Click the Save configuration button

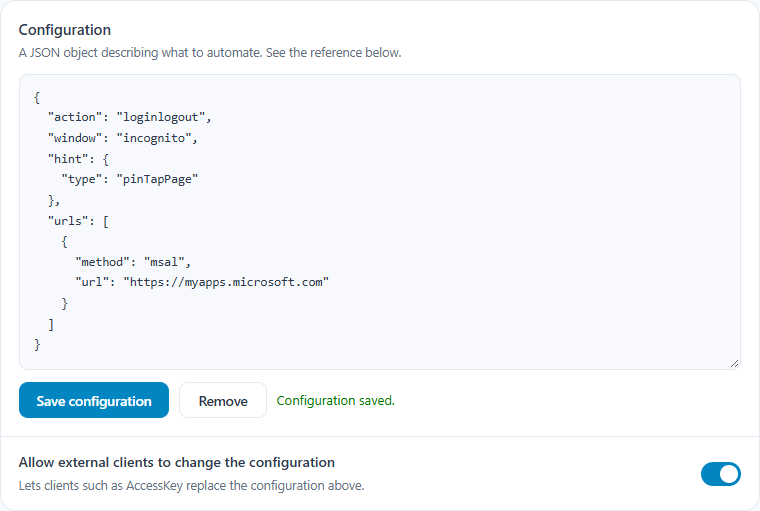pos(94,400)
